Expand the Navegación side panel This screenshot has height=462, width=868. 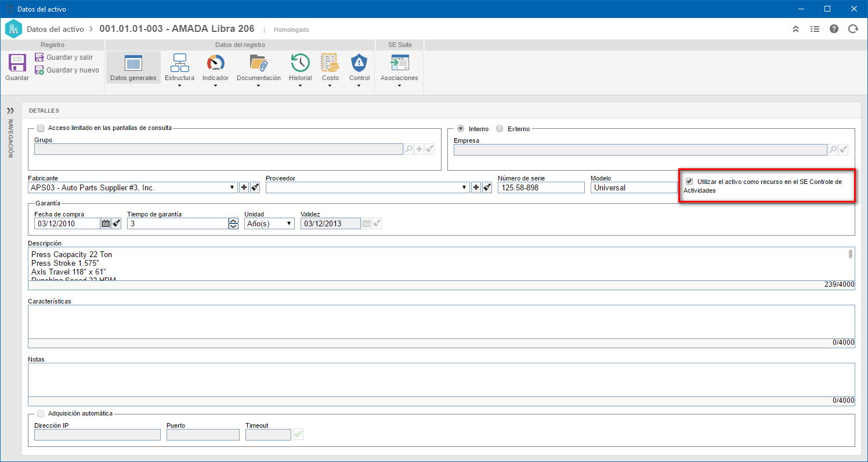pyautogui.click(x=10, y=110)
